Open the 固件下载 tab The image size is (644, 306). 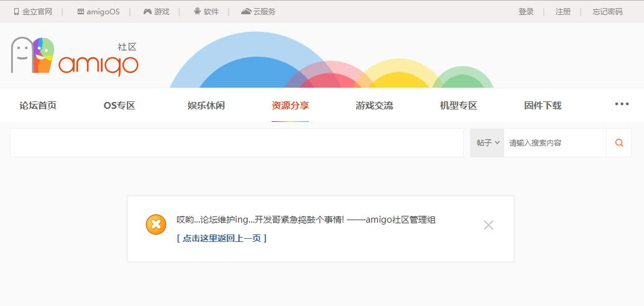click(543, 106)
